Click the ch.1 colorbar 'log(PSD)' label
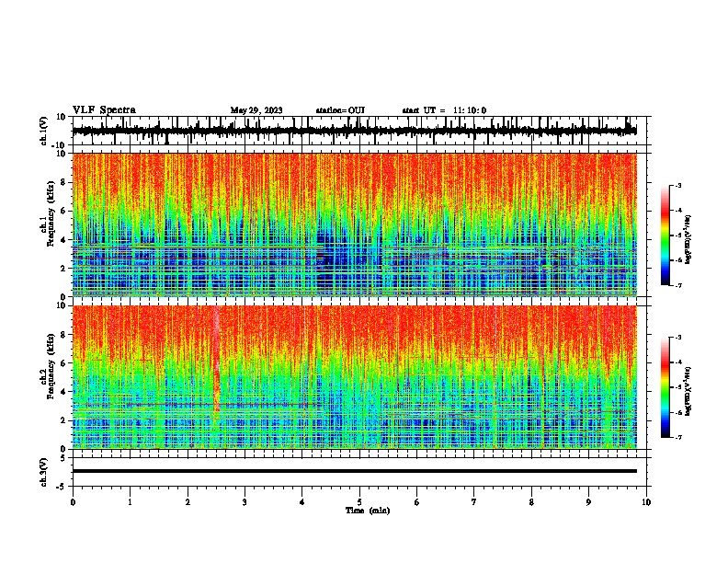Viewport: 728px width, 563px height. [x=688, y=240]
